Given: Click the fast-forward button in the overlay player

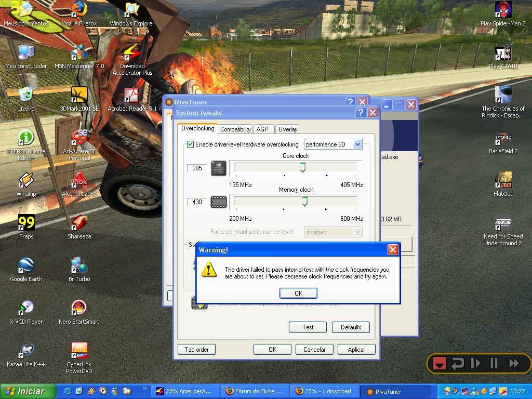Looking at the screenshot, I should click(x=514, y=363).
